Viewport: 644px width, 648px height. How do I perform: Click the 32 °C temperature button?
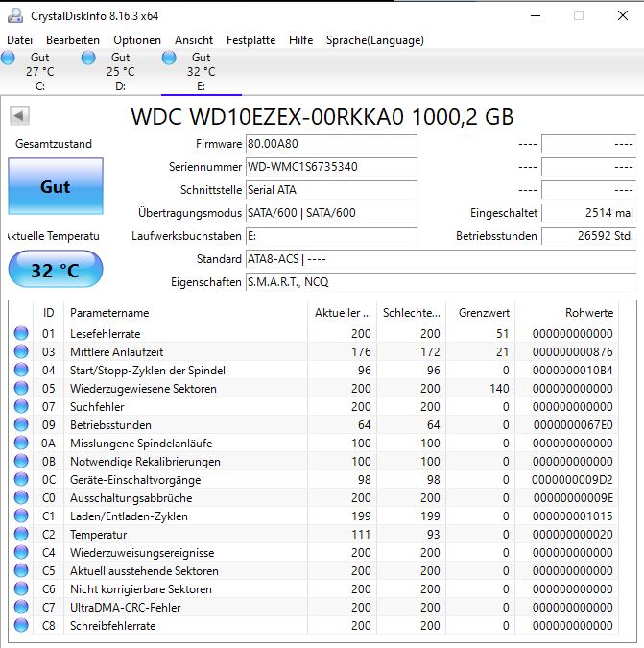tap(56, 269)
